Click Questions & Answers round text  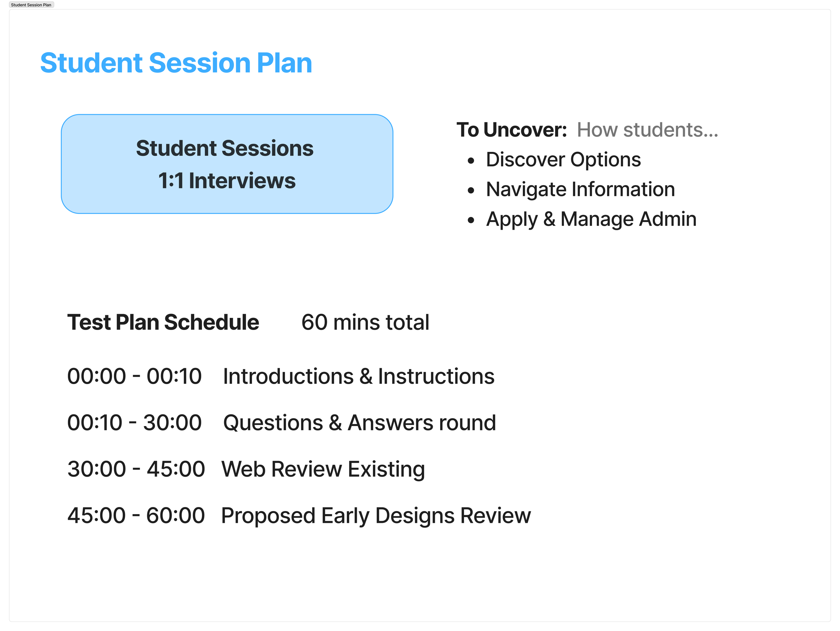pyautogui.click(x=360, y=423)
